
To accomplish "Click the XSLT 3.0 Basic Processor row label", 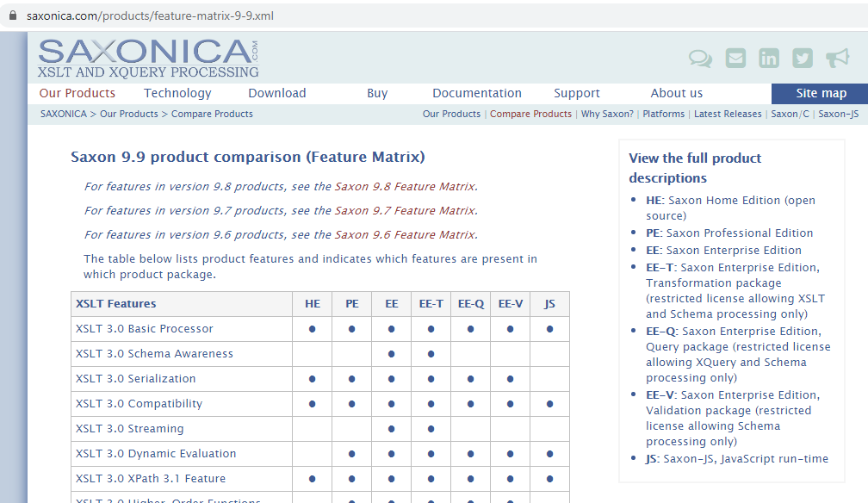I will pos(145,329).
